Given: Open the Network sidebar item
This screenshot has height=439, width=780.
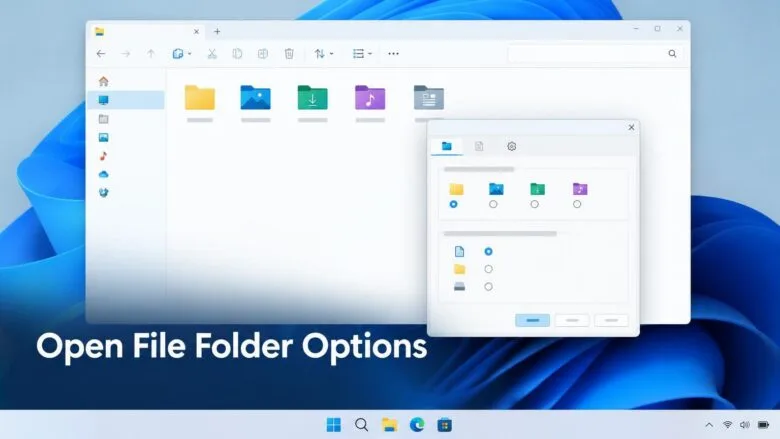Looking at the screenshot, I should tap(103, 192).
